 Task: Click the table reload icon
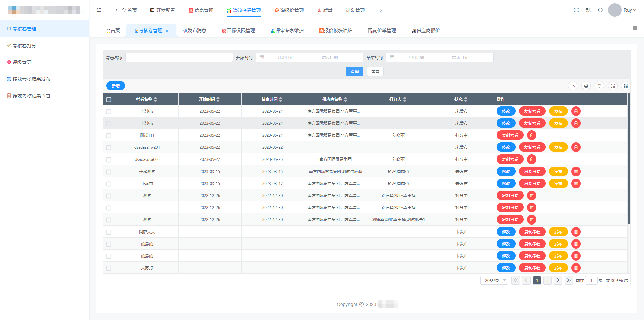pos(599,86)
